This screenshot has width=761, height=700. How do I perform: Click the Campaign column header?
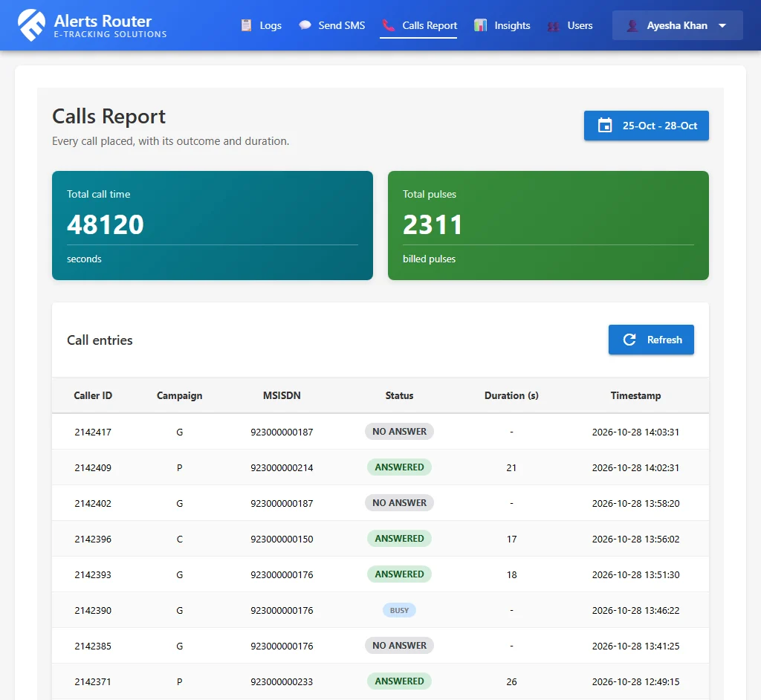[180, 395]
